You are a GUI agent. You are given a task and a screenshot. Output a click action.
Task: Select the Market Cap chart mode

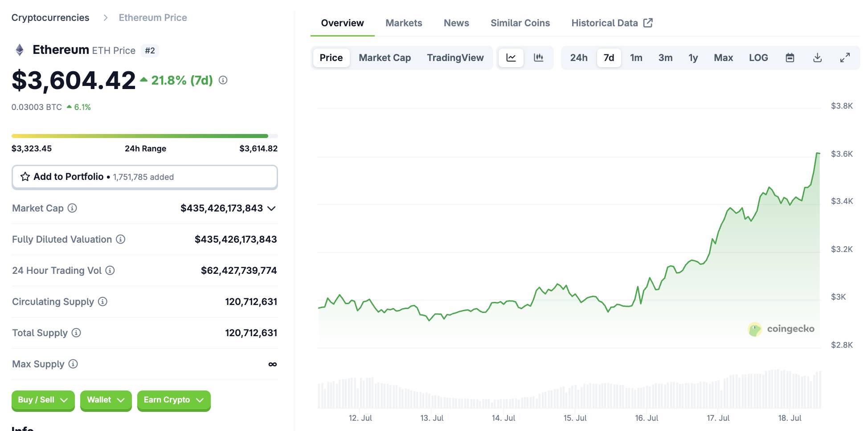[x=385, y=58]
